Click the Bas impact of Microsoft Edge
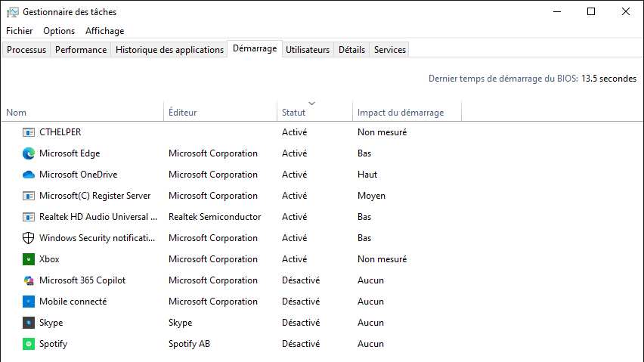The width and height of the screenshot is (644, 362). (x=364, y=153)
